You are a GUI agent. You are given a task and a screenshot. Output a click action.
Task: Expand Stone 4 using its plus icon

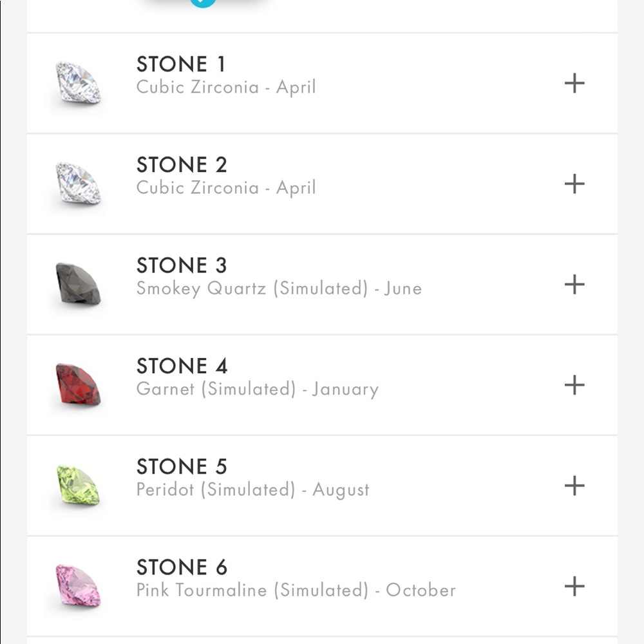(574, 385)
